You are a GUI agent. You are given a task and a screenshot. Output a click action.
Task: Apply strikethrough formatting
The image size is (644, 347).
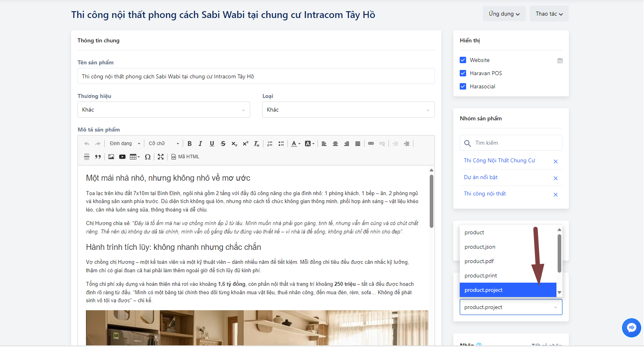(223, 144)
